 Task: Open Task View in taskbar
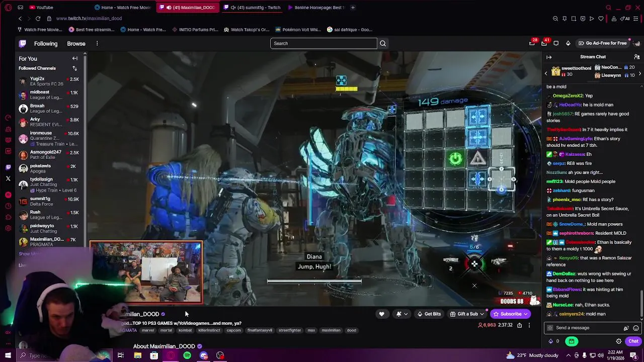121,355
